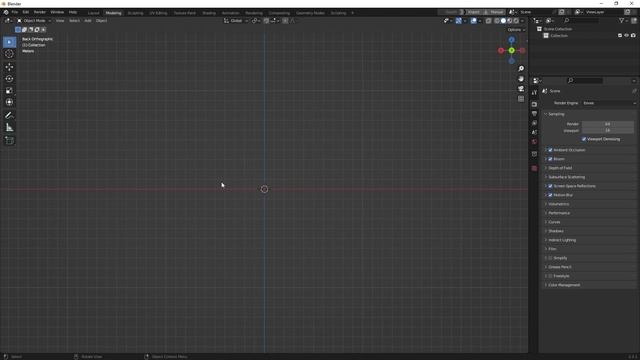Open the viewport Add menu
This screenshot has width=640, height=360.
click(88, 20)
